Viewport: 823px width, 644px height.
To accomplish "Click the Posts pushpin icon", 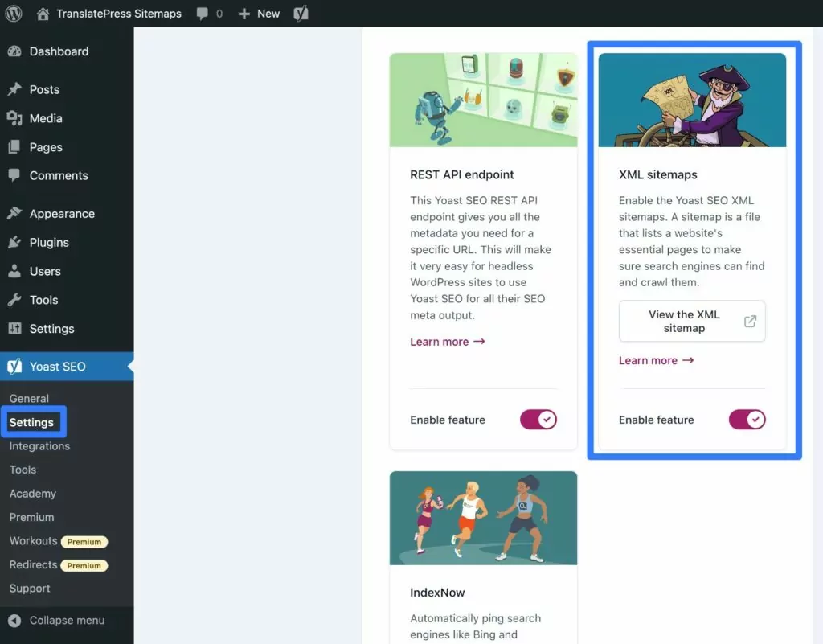I will point(14,89).
